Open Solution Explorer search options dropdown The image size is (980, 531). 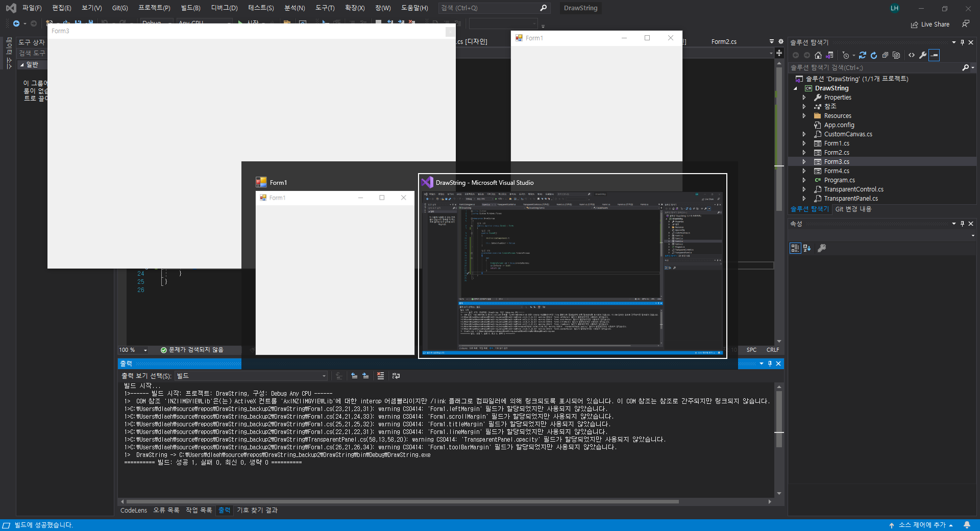[973, 67]
